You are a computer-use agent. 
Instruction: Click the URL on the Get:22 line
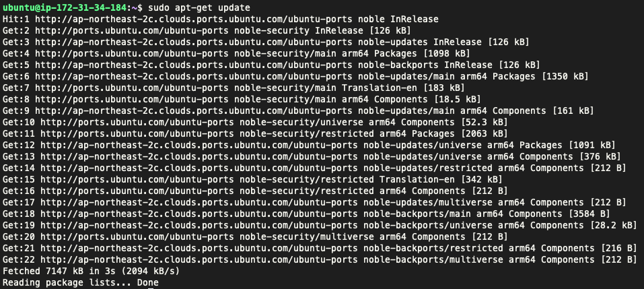[x=199, y=259]
